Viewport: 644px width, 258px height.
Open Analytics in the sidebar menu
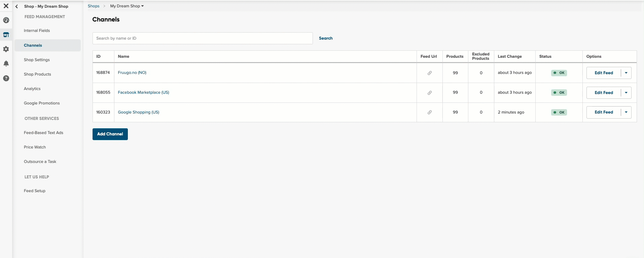(32, 89)
